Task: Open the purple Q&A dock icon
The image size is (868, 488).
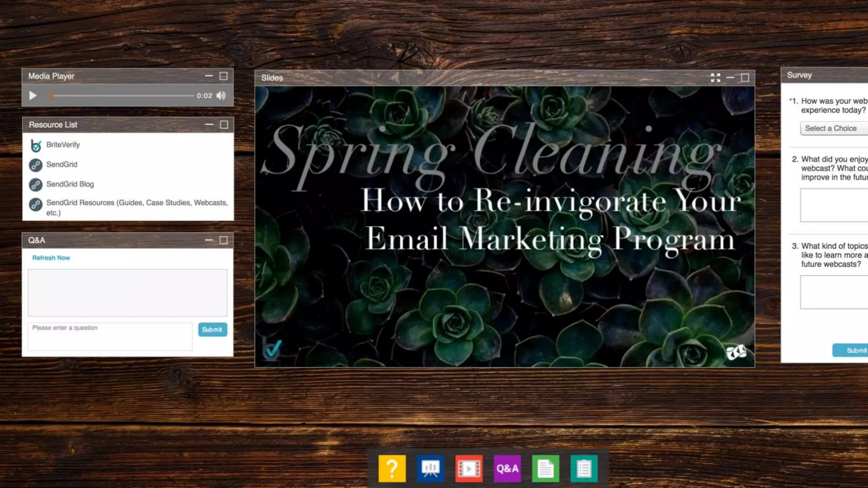Action: click(x=507, y=469)
